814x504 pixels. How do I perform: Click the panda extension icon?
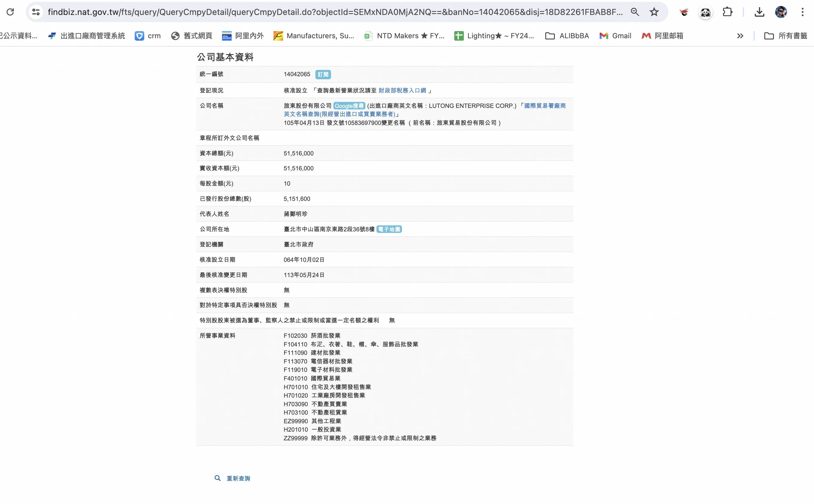[x=705, y=13]
